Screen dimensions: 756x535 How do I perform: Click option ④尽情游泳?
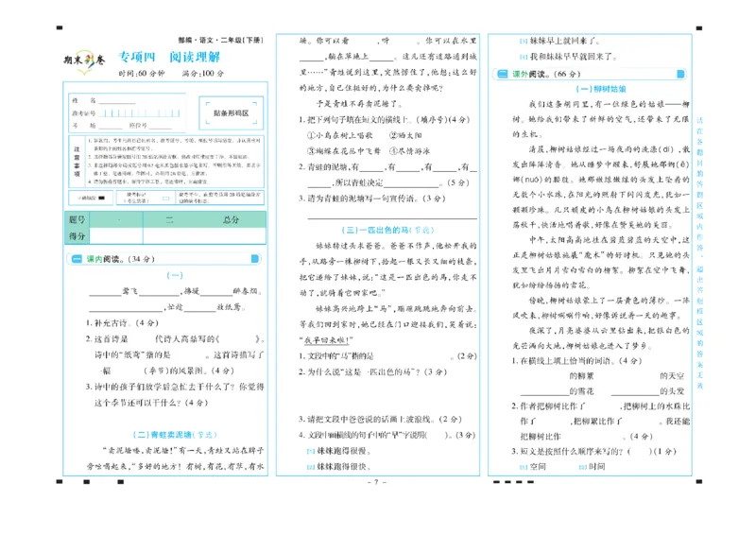click(409, 151)
